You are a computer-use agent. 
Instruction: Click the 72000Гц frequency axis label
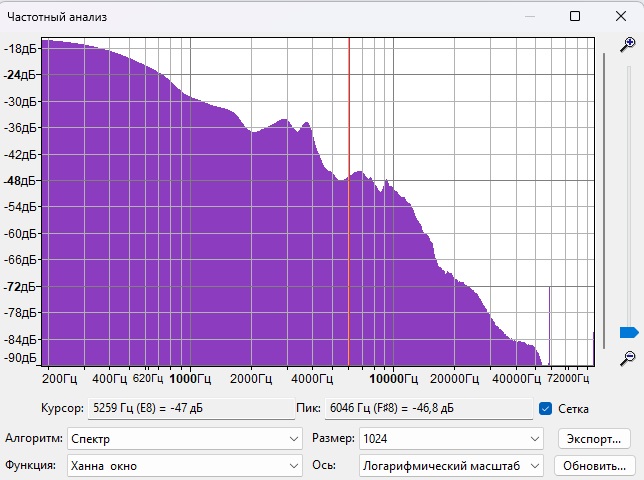[x=568, y=379]
